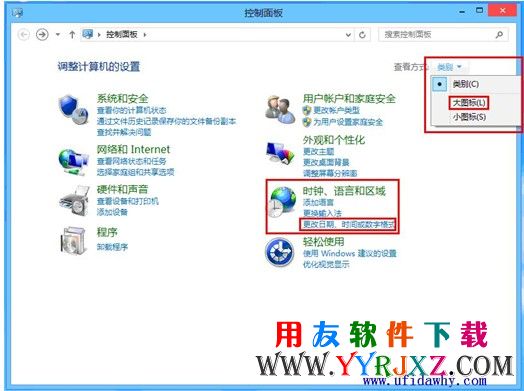Open recent locations dropdown arrow

[x=58, y=34]
